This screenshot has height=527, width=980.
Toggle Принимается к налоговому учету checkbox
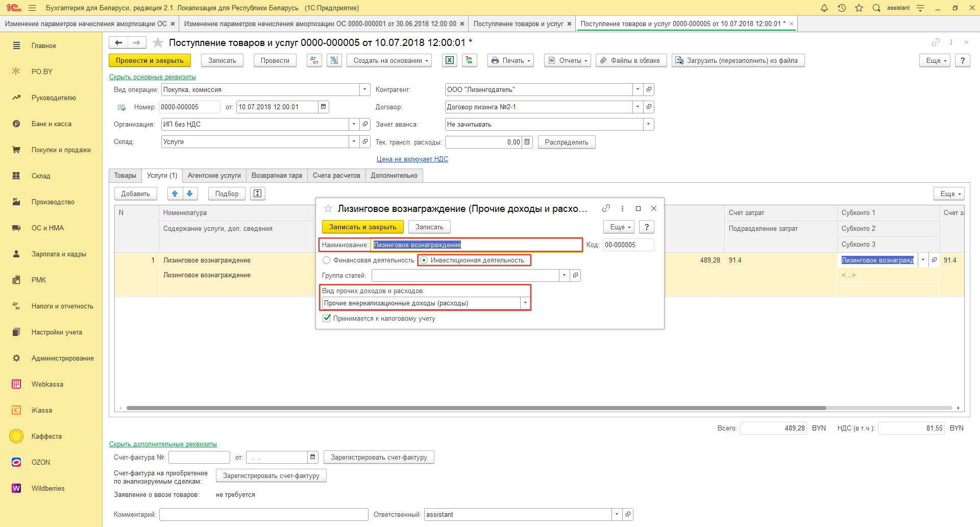[x=327, y=318]
